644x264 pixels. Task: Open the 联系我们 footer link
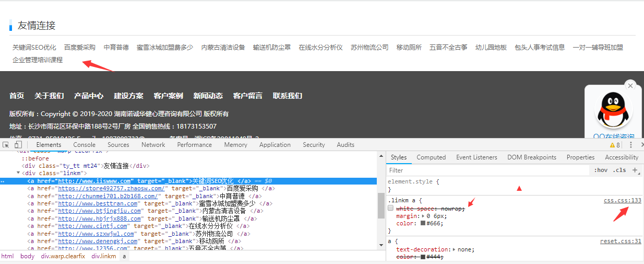[288, 96]
